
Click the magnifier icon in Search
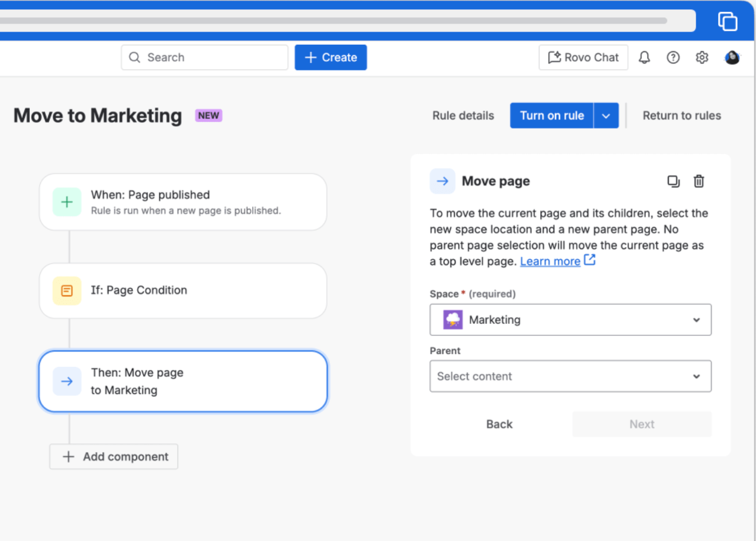[134, 57]
